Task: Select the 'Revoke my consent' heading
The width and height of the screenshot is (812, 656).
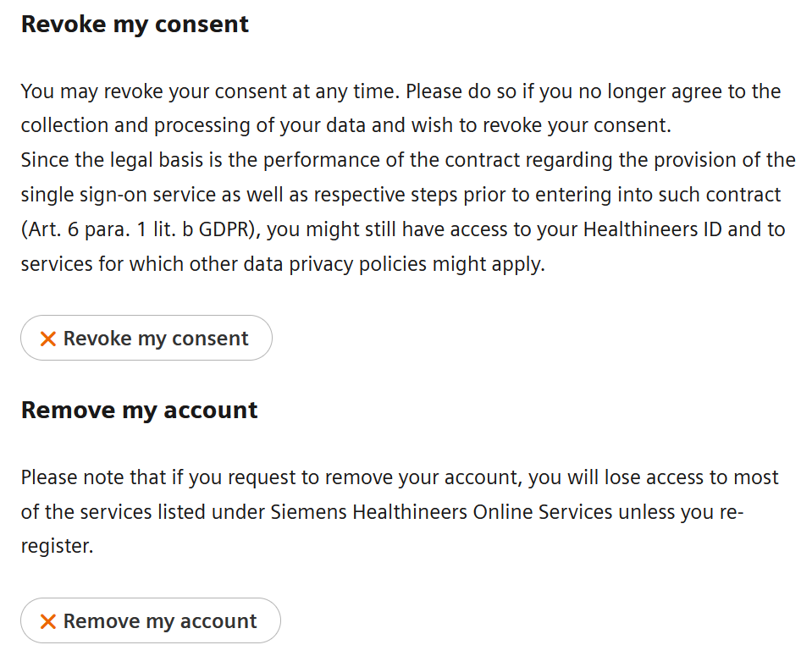Action: (x=134, y=24)
